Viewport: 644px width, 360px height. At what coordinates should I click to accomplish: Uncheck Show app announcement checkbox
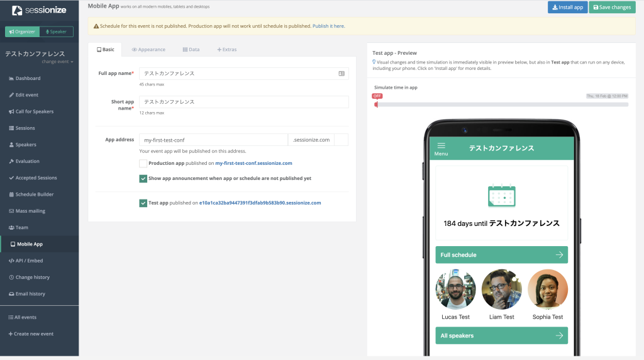point(143,178)
